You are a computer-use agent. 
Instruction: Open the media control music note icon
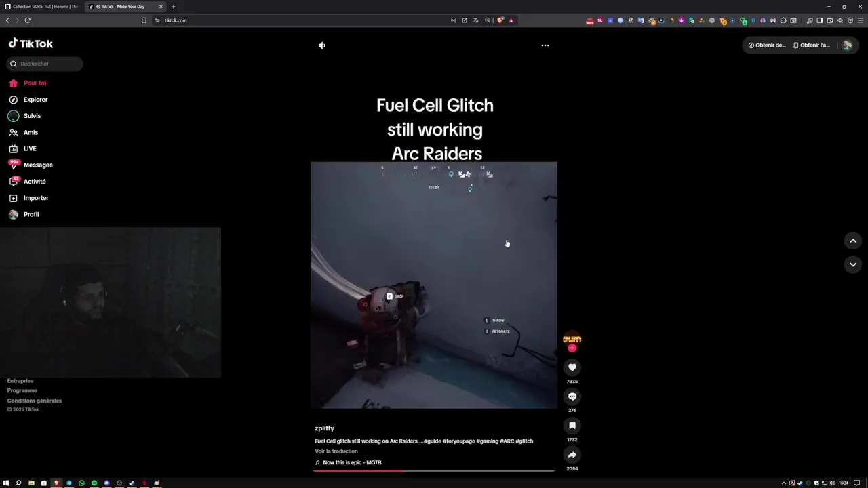[809, 20]
